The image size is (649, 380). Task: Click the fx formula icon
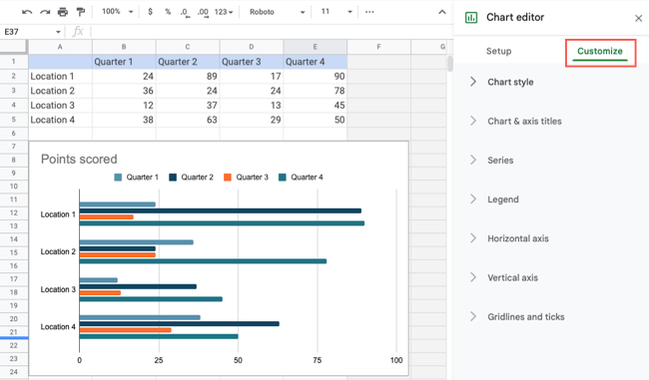(78, 31)
